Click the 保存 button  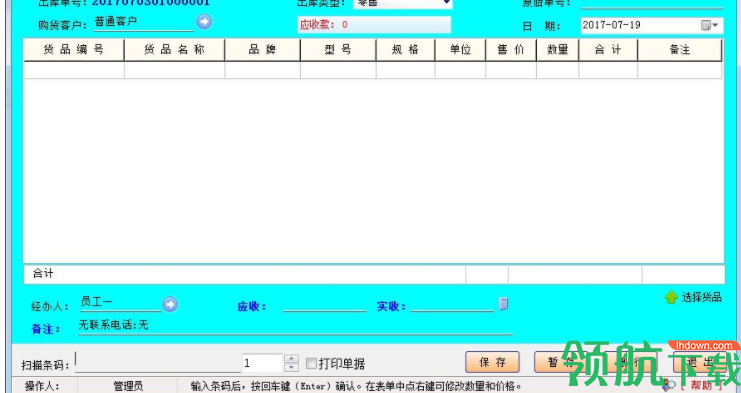coord(492,362)
